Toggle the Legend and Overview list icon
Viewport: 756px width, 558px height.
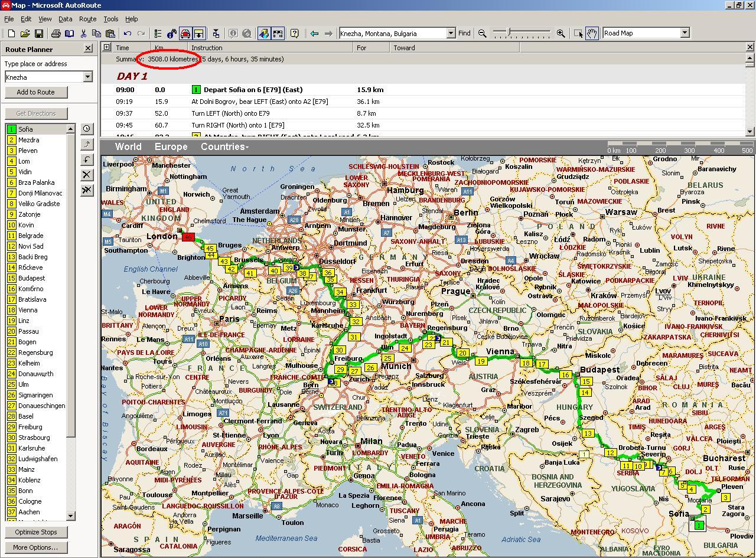pos(158,34)
